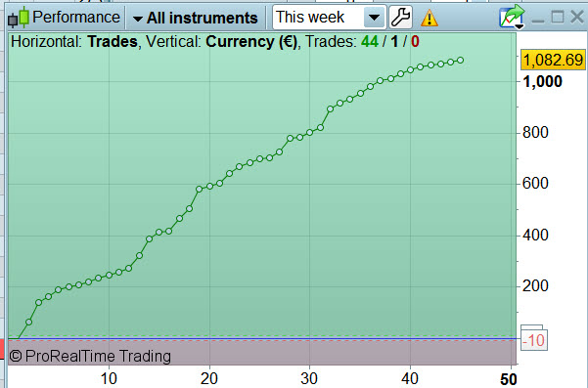The height and width of the screenshot is (388, 588).
Task: Maximize the Performance window
Action: click(558, 17)
